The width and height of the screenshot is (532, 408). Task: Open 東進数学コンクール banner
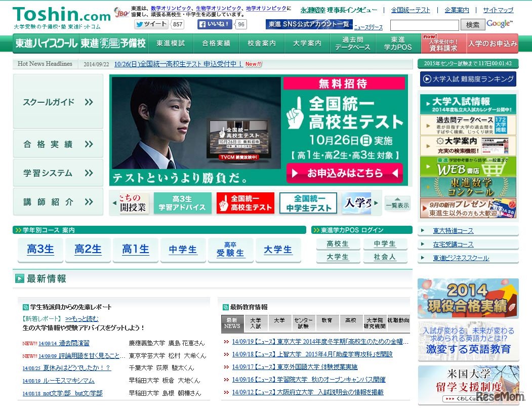click(x=468, y=187)
